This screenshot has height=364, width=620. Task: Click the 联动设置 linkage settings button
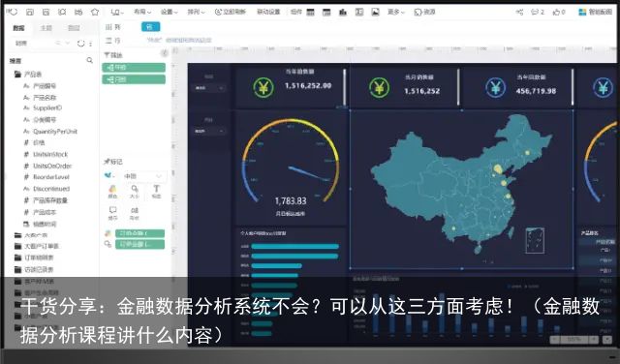tap(268, 12)
